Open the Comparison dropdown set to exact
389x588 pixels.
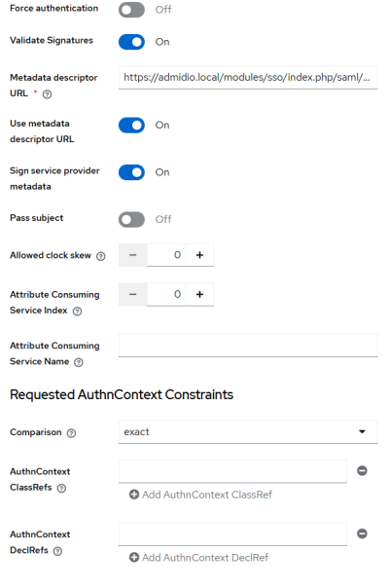click(248, 432)
